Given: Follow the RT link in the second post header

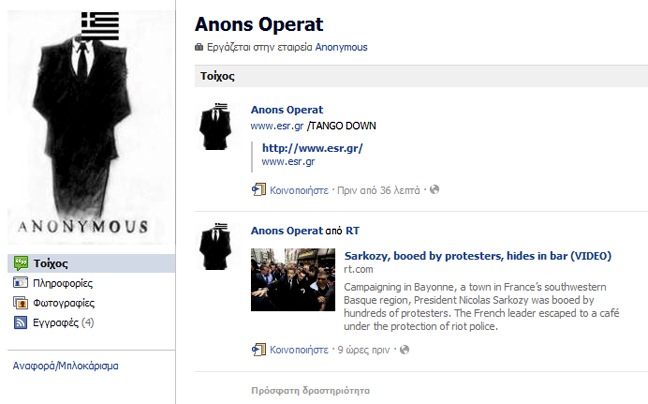Looking at the screenshot, I should (352, 231).
